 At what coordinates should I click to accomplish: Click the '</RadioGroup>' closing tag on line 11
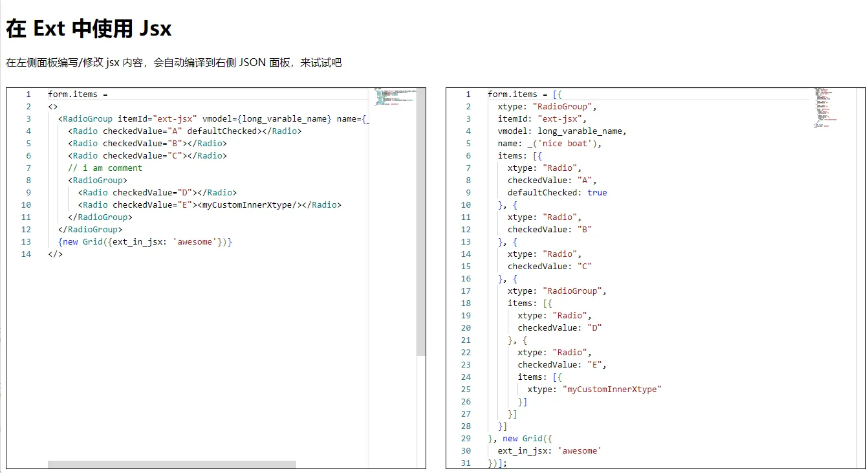(x=100, y=217)
